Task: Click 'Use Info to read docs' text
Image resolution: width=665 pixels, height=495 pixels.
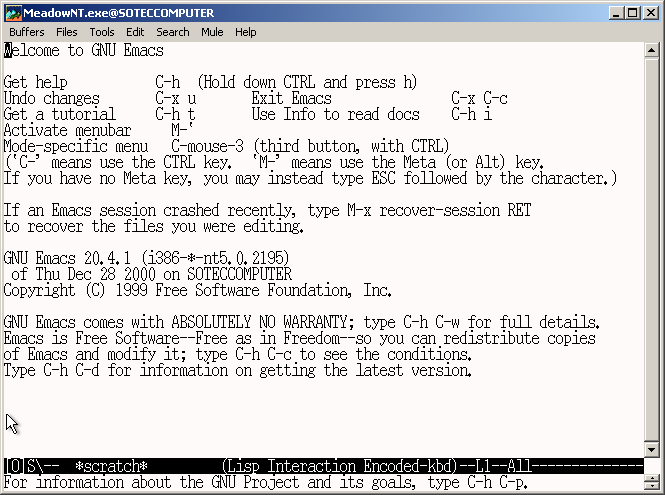Action: (x=335, y=115)
